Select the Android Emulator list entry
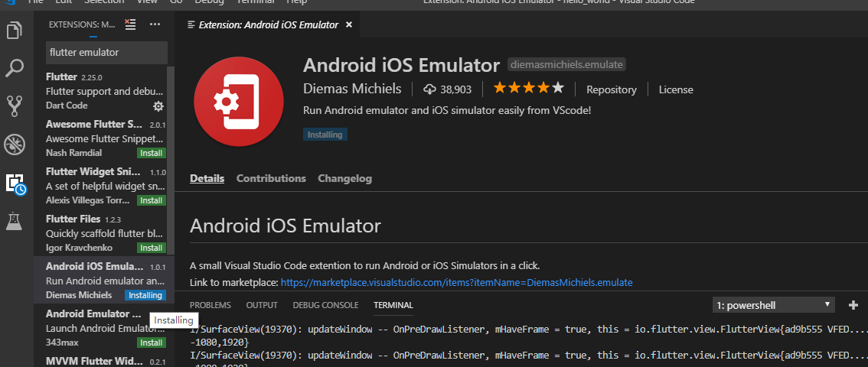868x367 pixels. [104, 328]
